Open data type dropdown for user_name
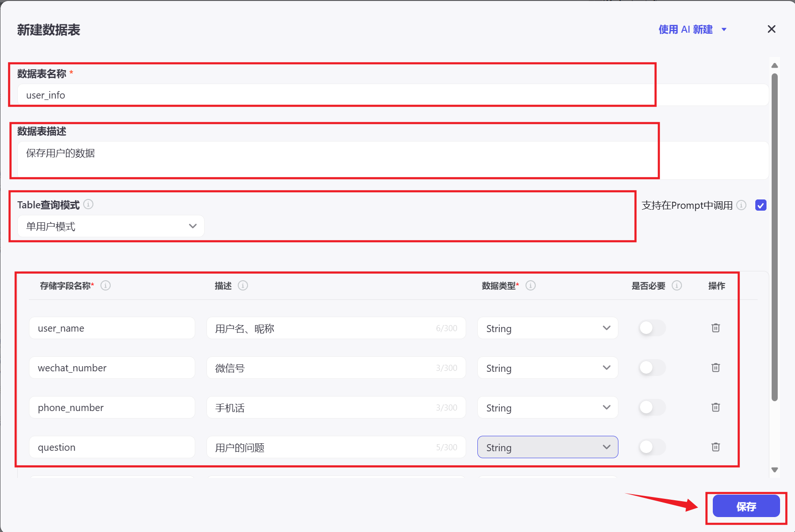Viewport: 795px width, 532px height. 548,328
